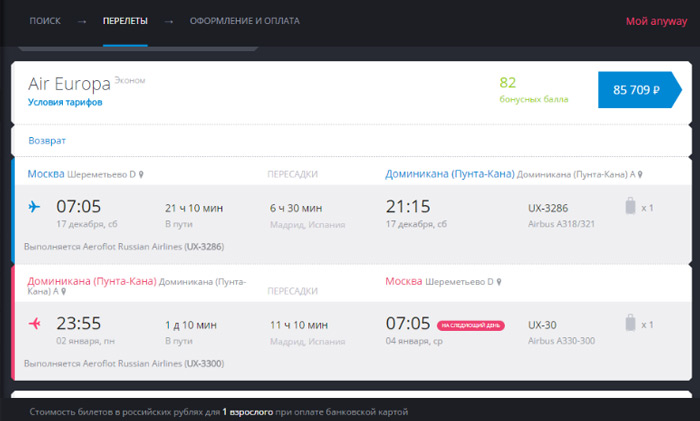Click the Возврат link
Image resolution: width=700 pixels, height=421 pixels.
47,141
